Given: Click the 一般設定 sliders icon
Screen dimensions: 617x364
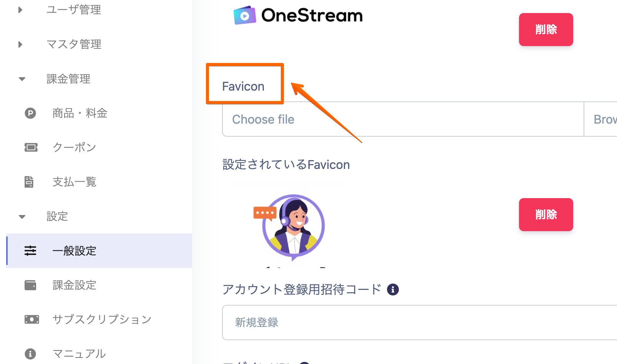Looking at the screenshot, I should tap(30, 251).
